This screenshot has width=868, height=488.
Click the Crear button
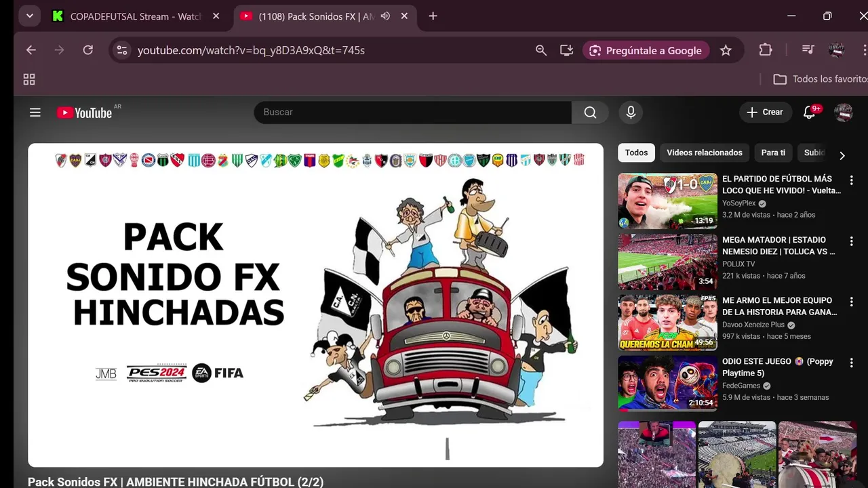[765, 112]
